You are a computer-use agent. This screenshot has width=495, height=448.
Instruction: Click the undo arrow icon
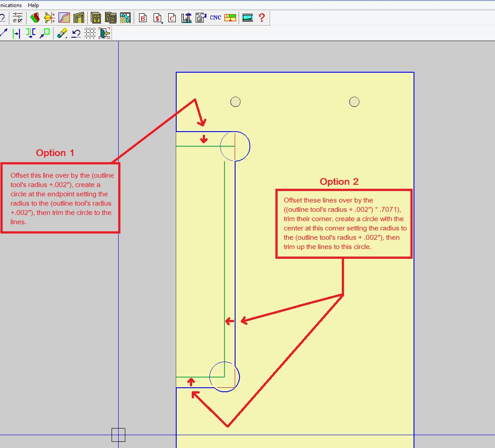click(x=76, y=33)
